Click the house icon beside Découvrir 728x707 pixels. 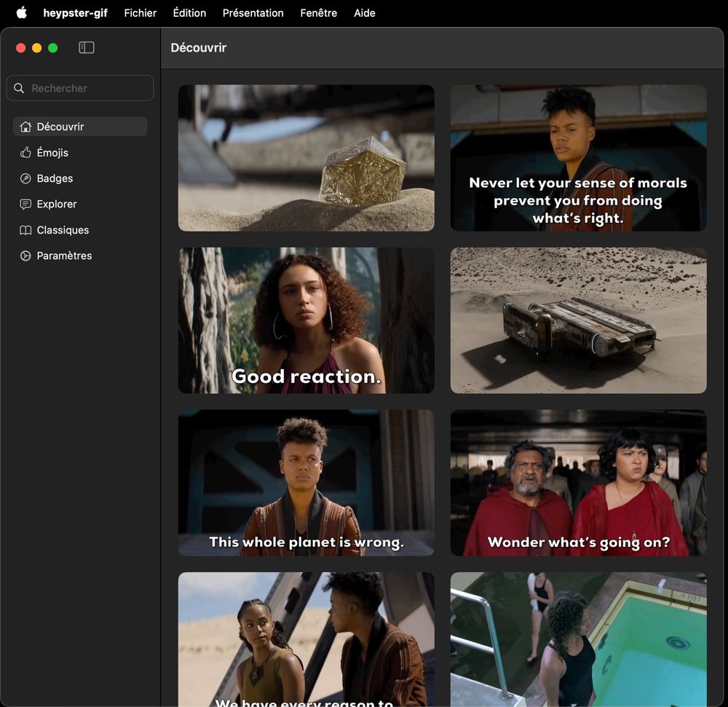[x=25, y=127]
